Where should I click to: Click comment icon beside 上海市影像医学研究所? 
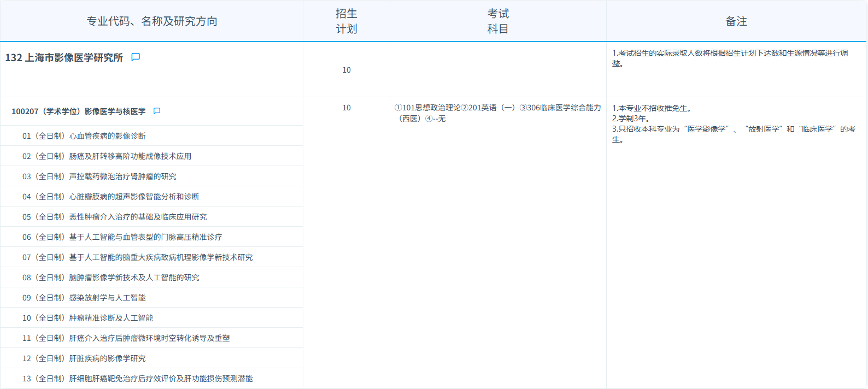pyautogui.click(x=136, y=57)
